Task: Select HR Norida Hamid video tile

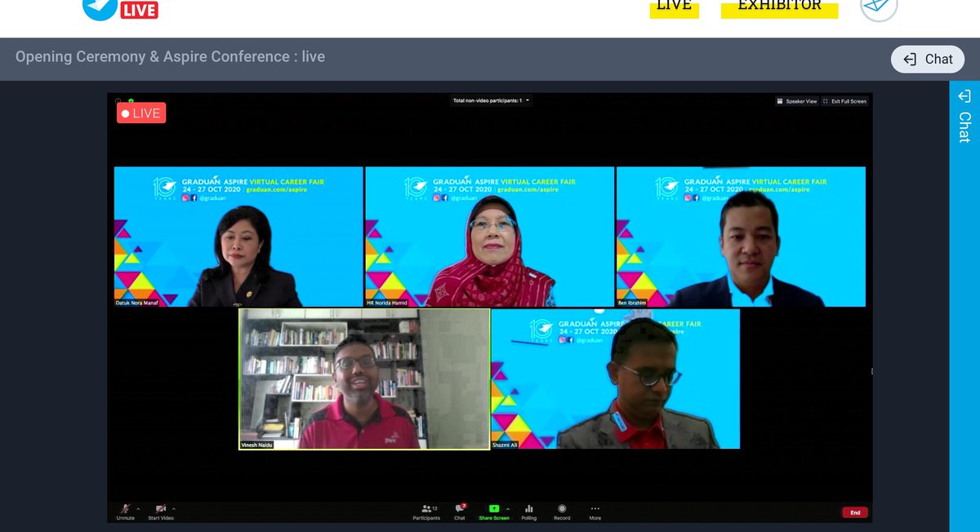Action: [x=489, y=237]
